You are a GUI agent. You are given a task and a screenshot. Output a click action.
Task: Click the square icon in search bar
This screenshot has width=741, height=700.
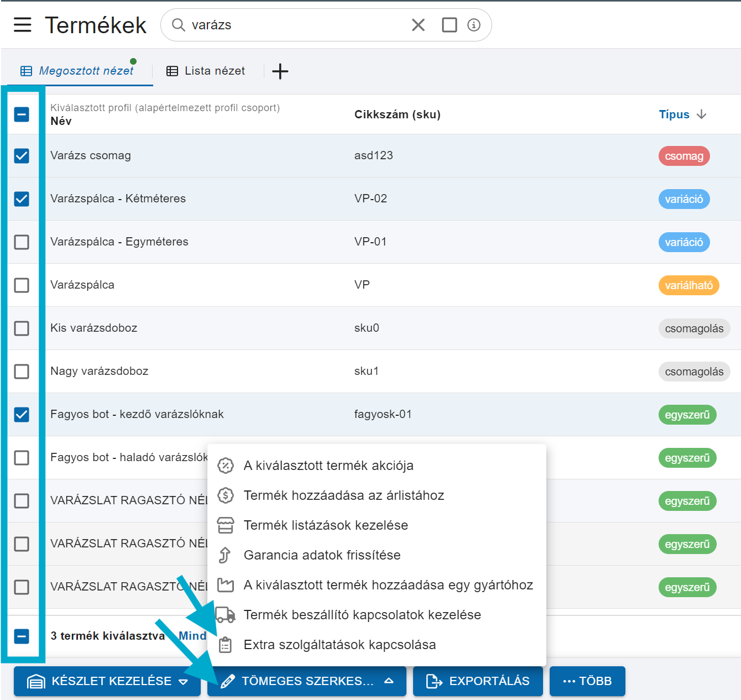point(450,25)
